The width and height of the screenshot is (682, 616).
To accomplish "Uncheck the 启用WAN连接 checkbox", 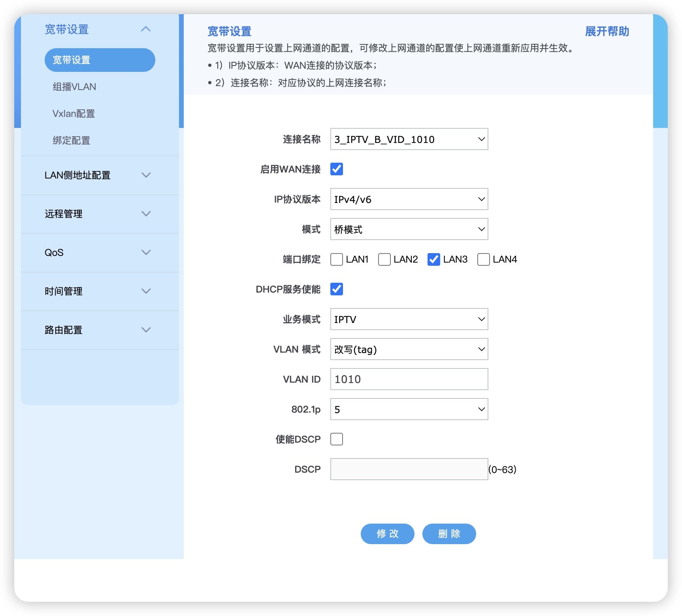I will coord(337,169).
